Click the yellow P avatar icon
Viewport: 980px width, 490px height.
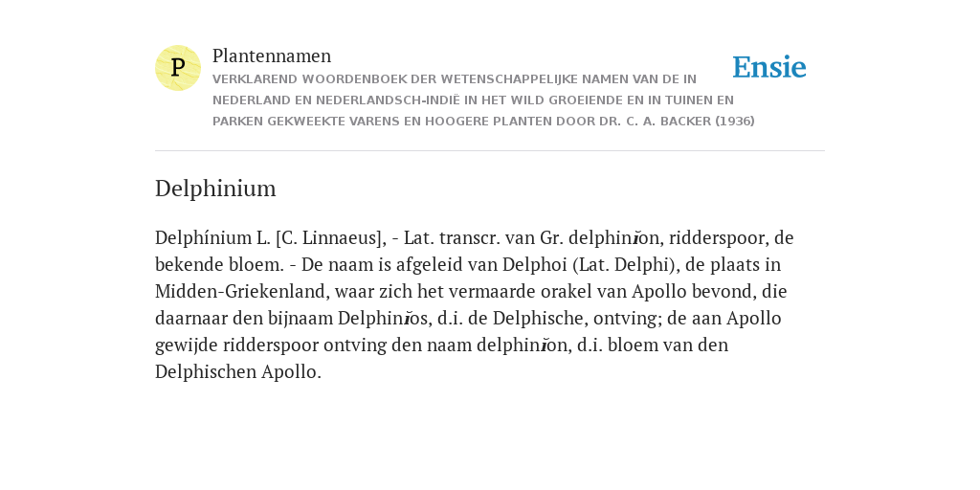pyautogui.click(x=178, y=68)
